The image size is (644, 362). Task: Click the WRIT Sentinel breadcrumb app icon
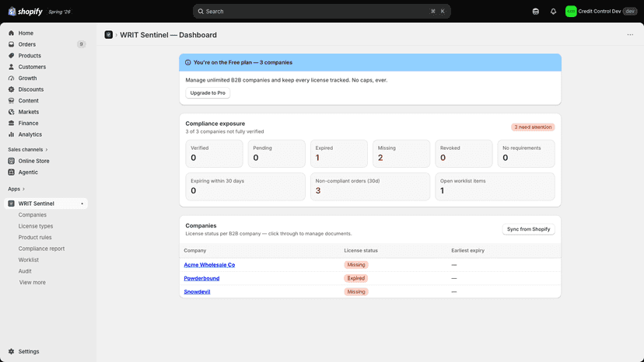point(108,35)
